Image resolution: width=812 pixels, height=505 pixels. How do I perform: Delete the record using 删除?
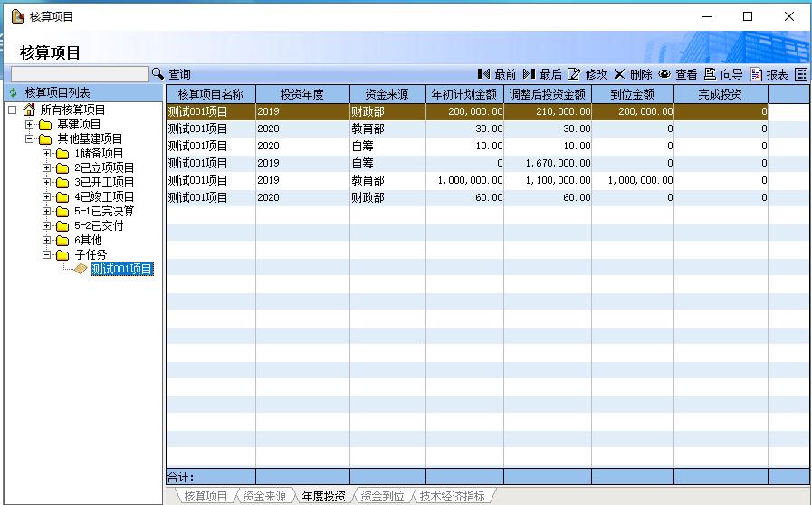[x=632, y=74]
